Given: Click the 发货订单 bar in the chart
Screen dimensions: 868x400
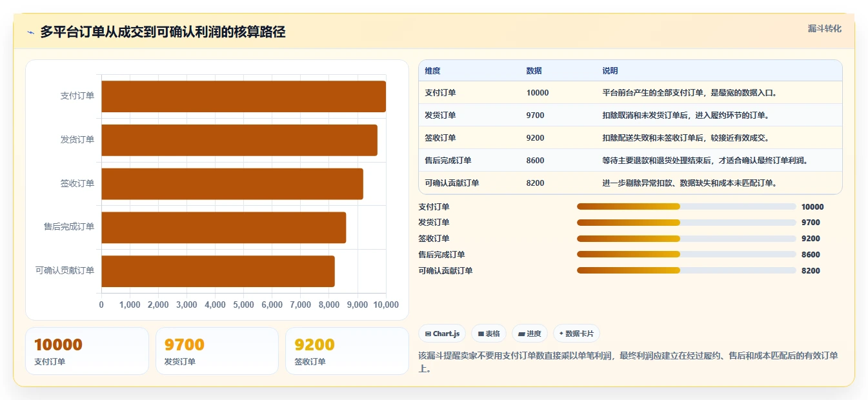Looking at the screenshot, I should [239, 140].
